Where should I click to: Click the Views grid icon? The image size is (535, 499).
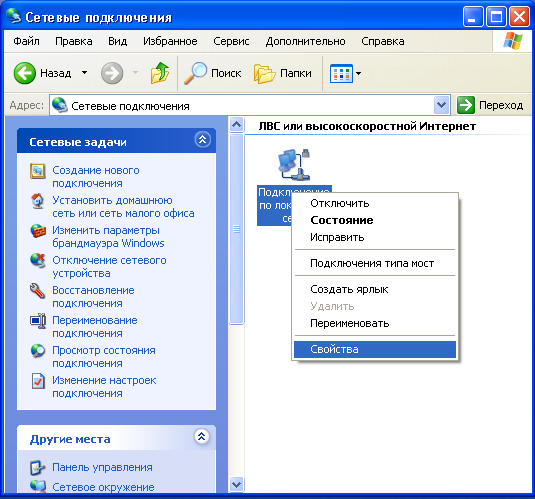pyautogui.click(x=341, y=73)
